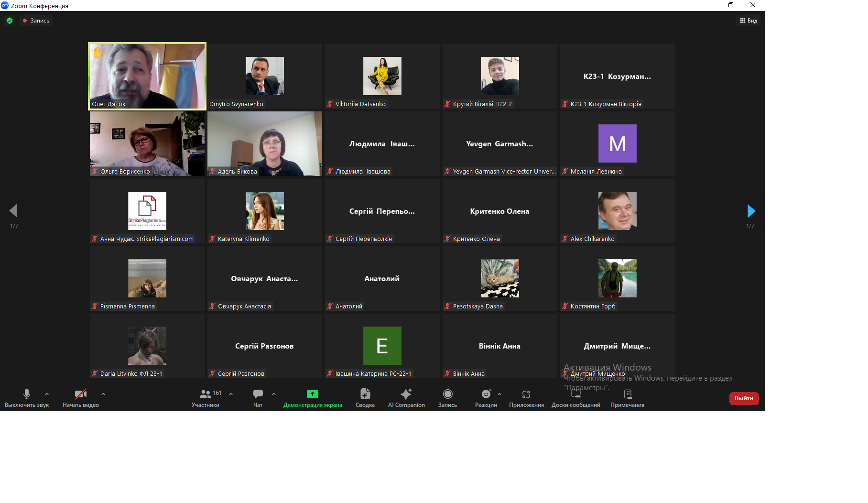This screenshot has width=868, height=503.
Task: Open Примечания notes tool
Action: (628, 398)
